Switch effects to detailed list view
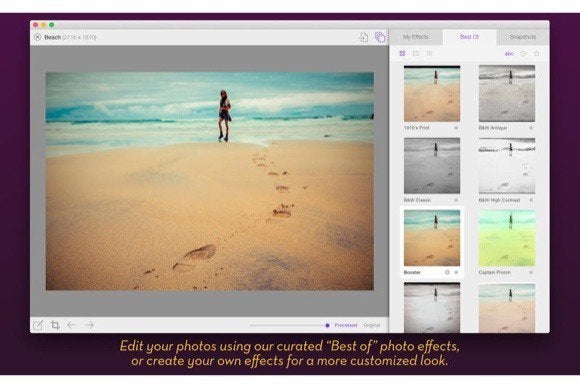The height and width of the screenshot is (388, 580). coord(416,54)
